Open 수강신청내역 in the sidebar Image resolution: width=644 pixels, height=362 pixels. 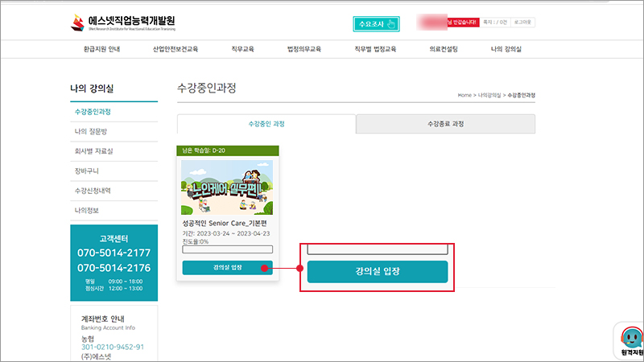(x=92, y=191)
